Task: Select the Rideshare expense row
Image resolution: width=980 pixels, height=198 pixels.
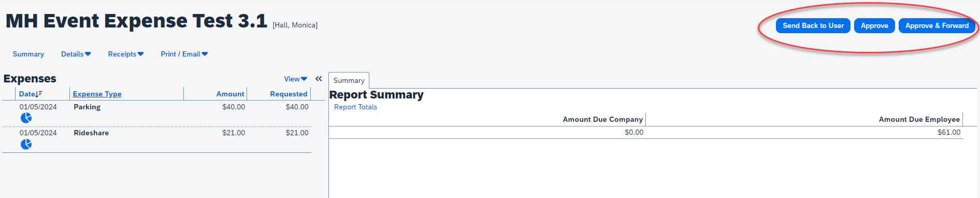Action: tap(156, 140)
